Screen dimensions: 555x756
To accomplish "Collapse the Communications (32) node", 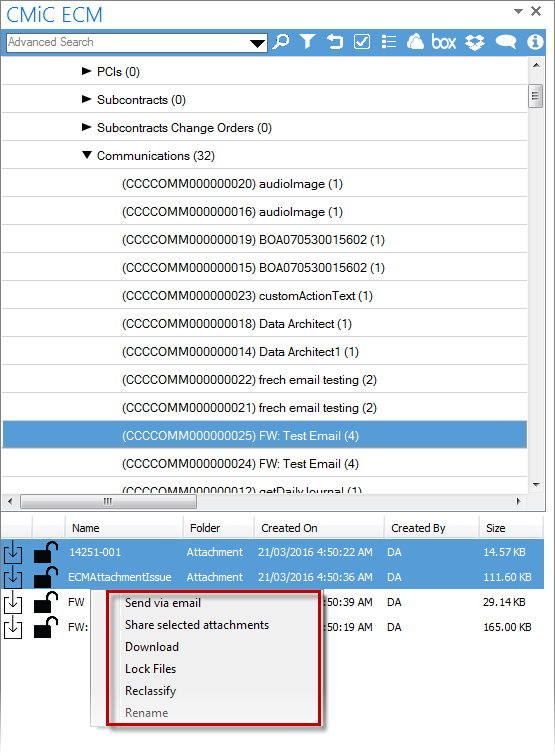I will pyautogui.click(x=86, y=155).
